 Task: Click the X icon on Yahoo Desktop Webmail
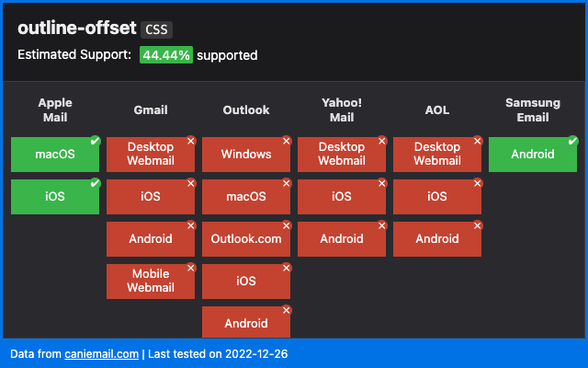381,141
